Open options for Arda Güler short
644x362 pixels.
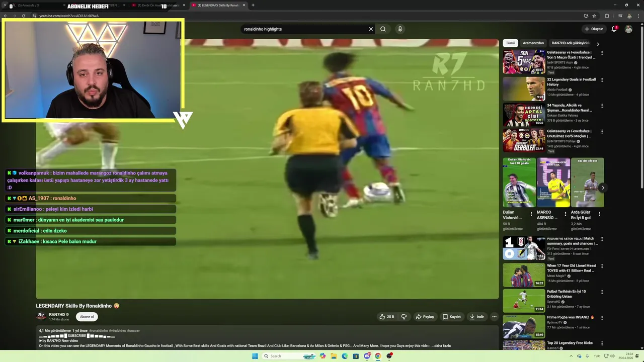599,214
